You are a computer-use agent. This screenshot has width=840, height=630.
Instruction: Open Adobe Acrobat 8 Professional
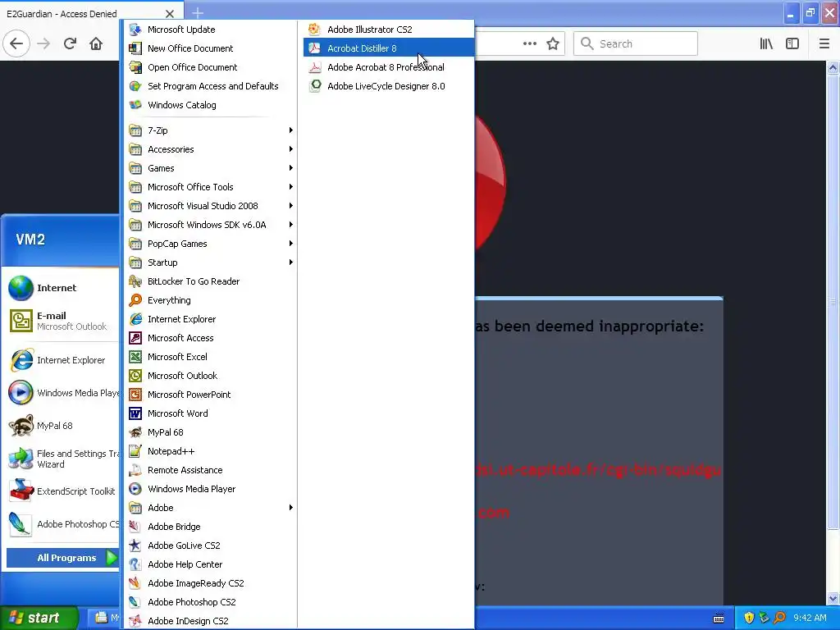[x=388, y=67]
